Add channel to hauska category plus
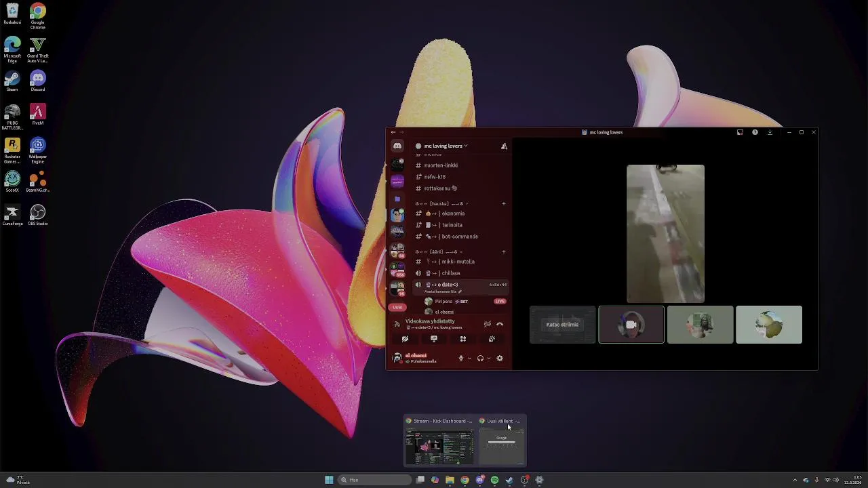The width and height of the screenshot is (868, 488). pyautogui.click(x=503, y=203)
